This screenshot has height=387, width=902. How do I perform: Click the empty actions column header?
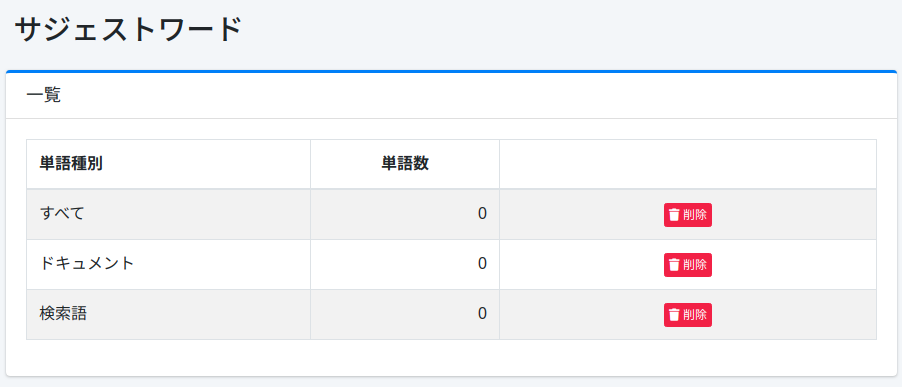coord(688,164)
